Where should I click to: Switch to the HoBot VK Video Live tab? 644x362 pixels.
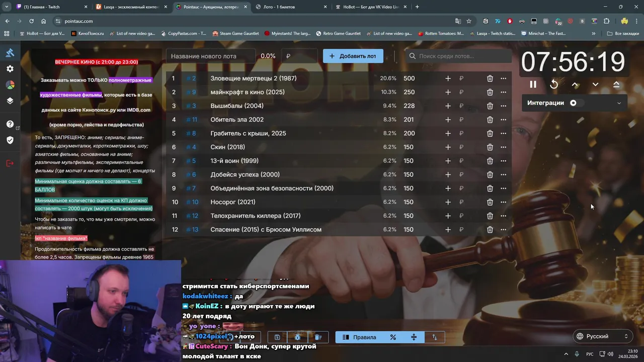pos(370,7)
